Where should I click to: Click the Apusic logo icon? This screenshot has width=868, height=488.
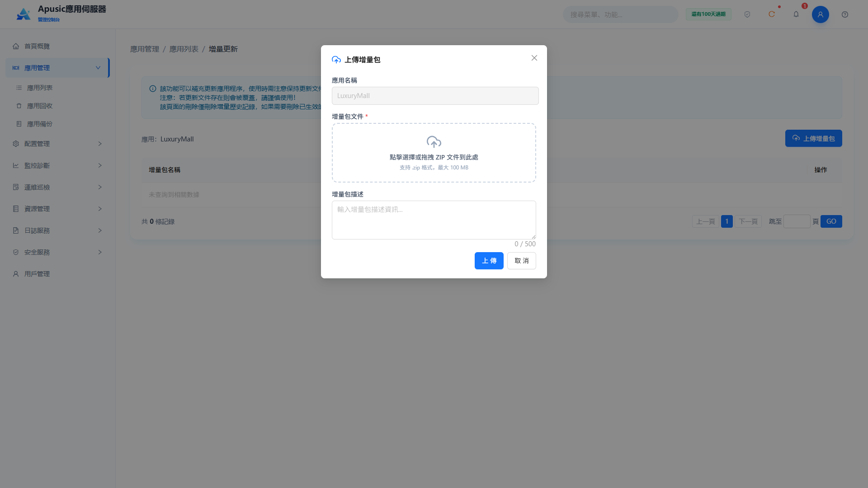pyautogui.click(x=24, y=14)
